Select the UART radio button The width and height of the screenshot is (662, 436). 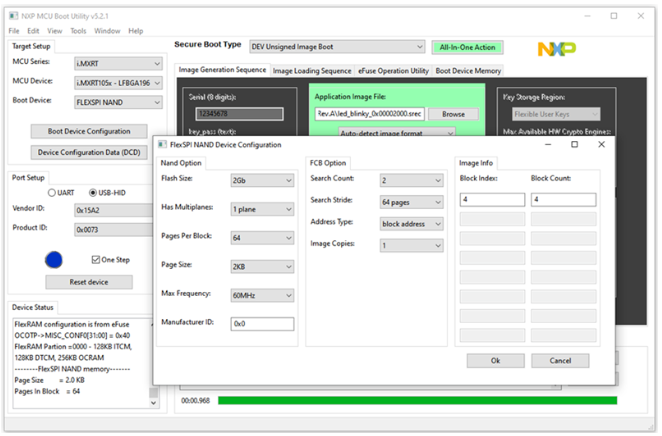pos(52,193)
